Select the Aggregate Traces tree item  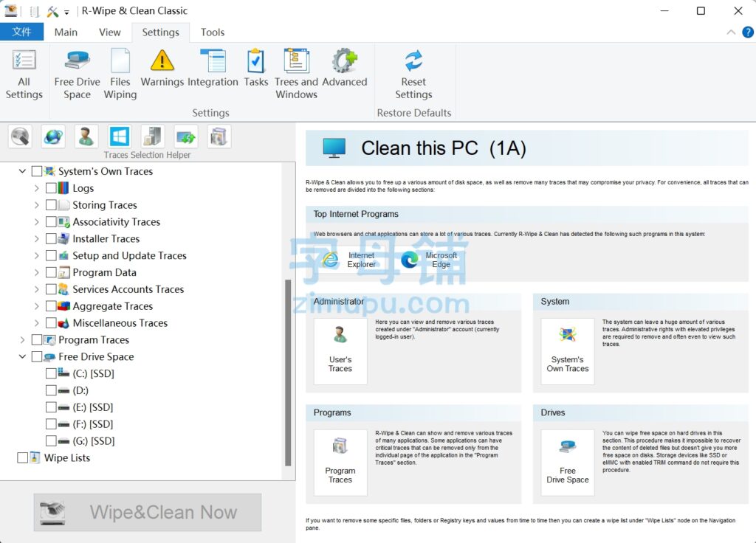(112, 306)
